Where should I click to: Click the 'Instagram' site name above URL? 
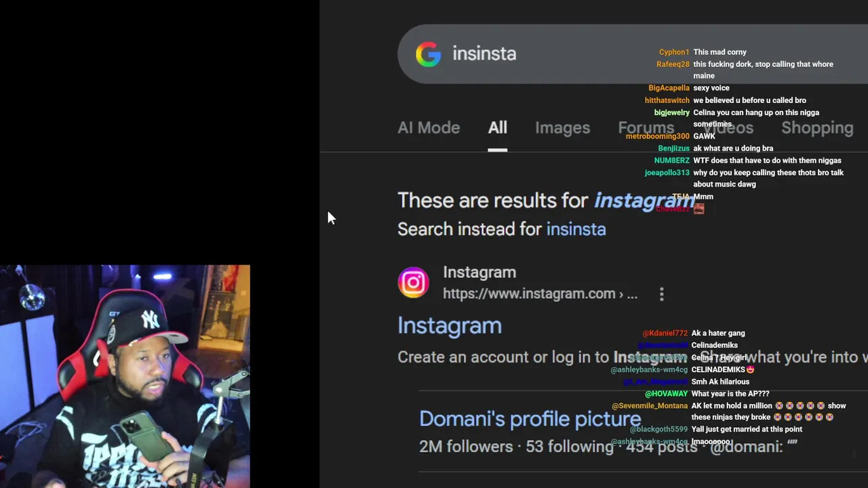coord(479,272)
